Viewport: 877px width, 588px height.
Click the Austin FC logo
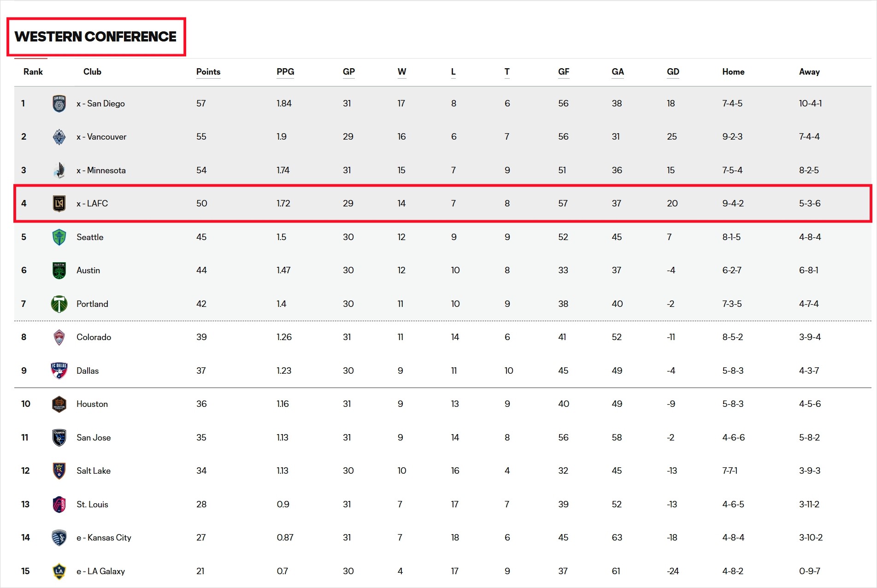point(59,270)
